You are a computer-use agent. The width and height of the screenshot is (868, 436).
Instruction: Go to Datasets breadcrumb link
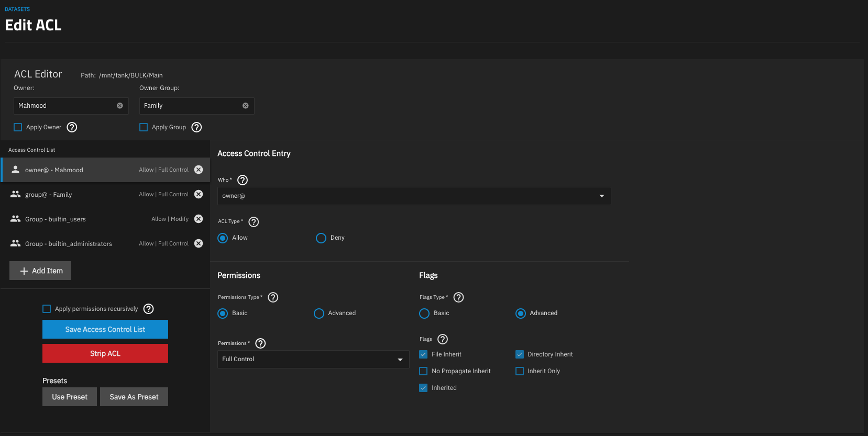17,9
